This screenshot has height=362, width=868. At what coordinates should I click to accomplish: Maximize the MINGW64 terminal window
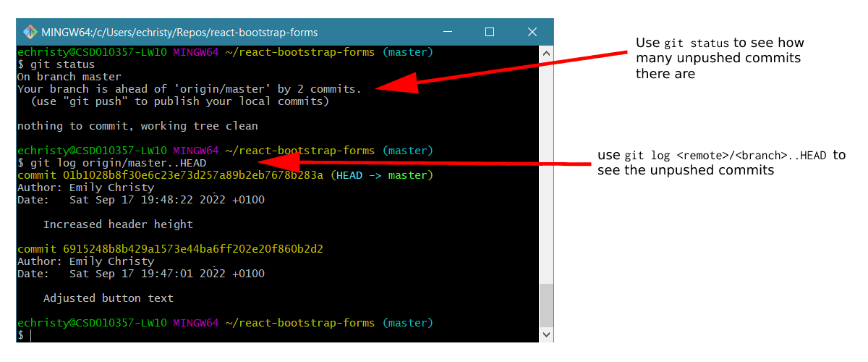[x=489, y=32]
